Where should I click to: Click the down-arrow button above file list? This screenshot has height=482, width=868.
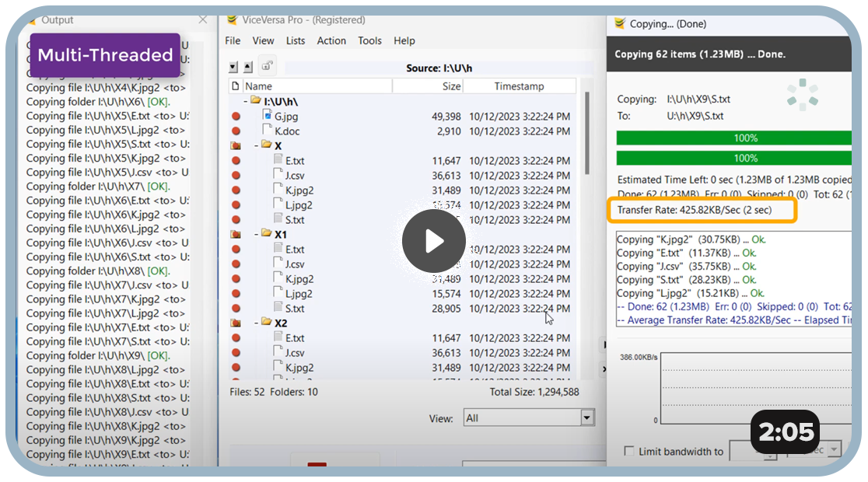tap(233, 67)
